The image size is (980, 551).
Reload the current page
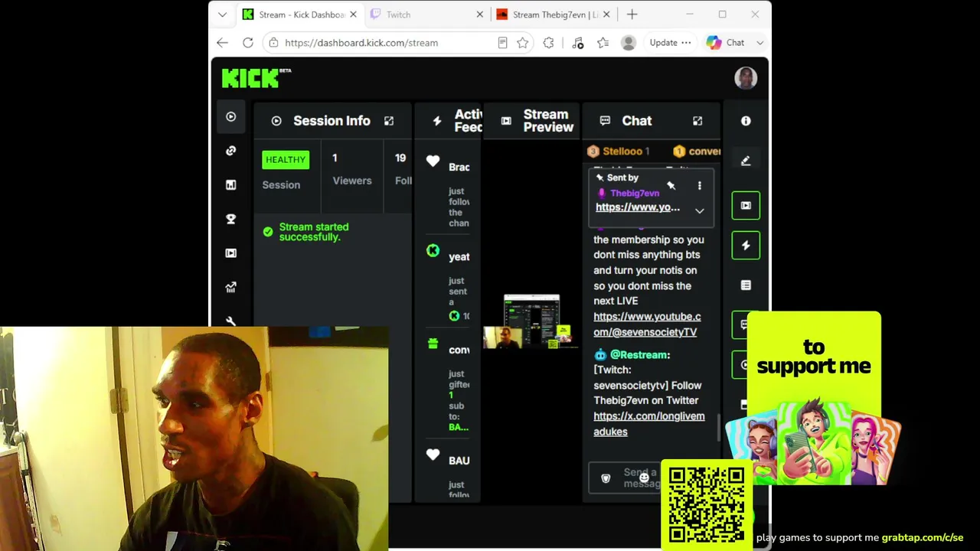248,43
